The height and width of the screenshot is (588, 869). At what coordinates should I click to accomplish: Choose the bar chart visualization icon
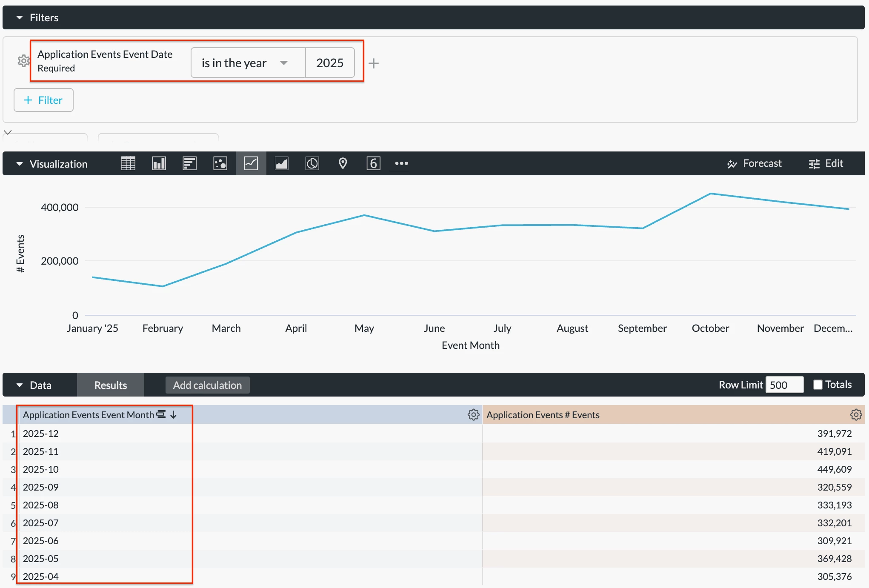pos(189,163)
